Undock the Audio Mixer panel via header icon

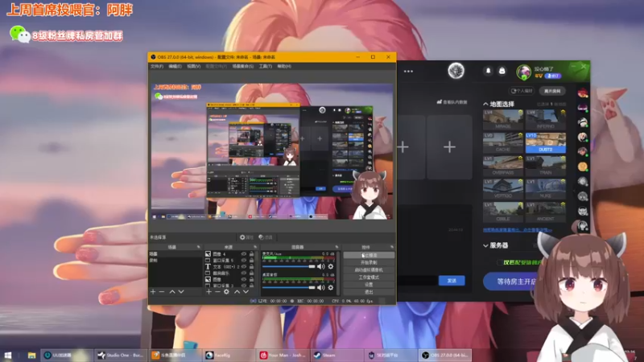click(x=336, y=247)
